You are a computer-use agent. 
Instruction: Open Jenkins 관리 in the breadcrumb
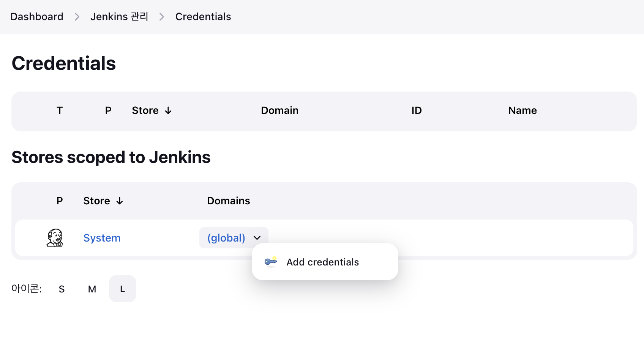pos(119,17)
